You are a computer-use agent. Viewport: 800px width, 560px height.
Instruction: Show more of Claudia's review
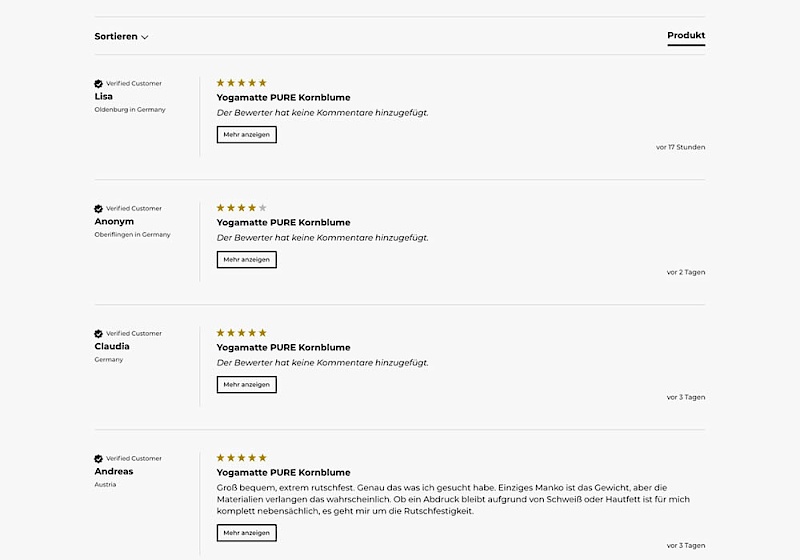[246, 384]
